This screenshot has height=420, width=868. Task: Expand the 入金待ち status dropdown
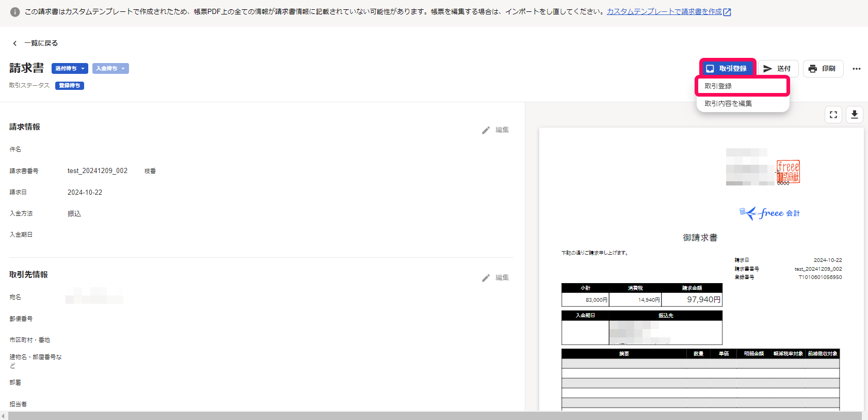click(110, 69)
